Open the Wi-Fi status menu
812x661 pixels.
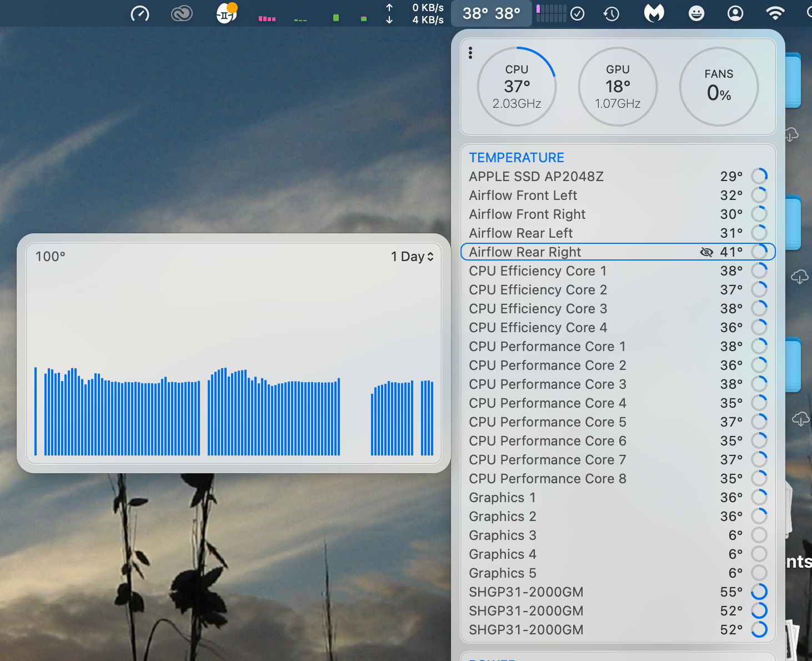coord(775,13)
